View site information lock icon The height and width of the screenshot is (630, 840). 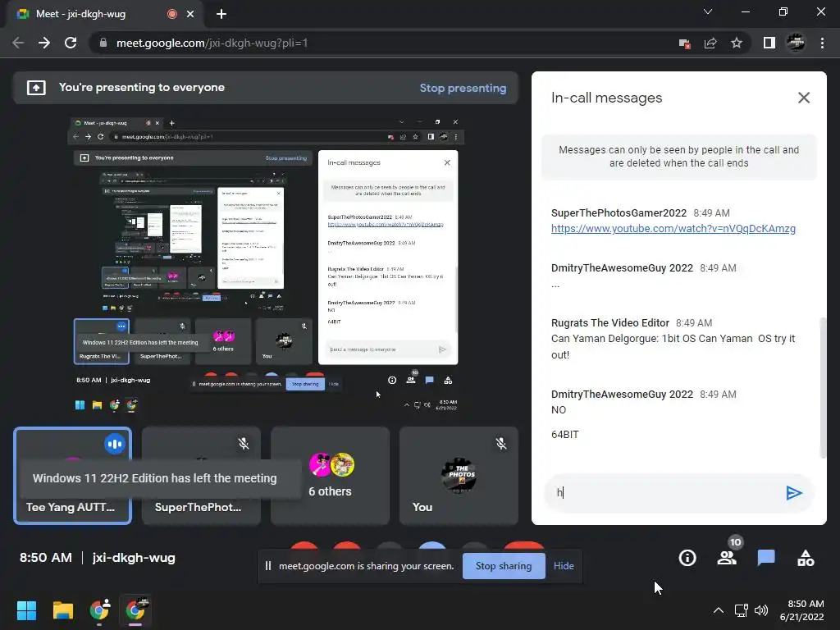coord(103,43)
